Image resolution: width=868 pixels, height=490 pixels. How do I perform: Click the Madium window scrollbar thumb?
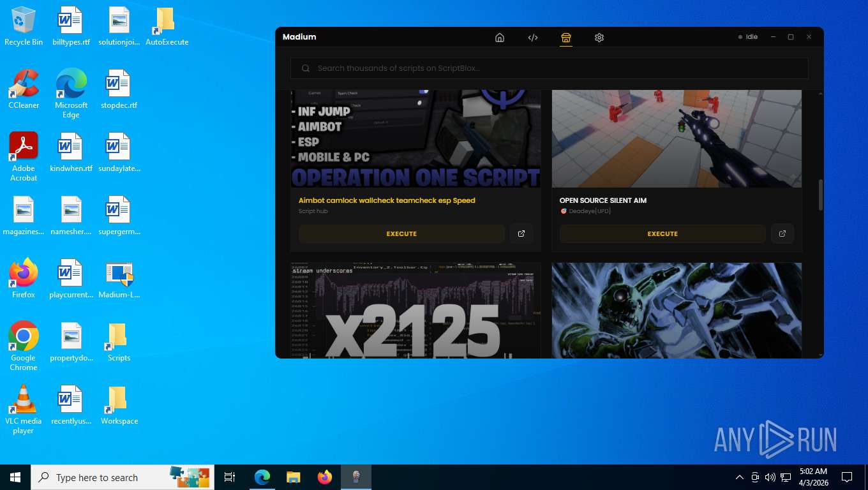click(x=820, y=195)
